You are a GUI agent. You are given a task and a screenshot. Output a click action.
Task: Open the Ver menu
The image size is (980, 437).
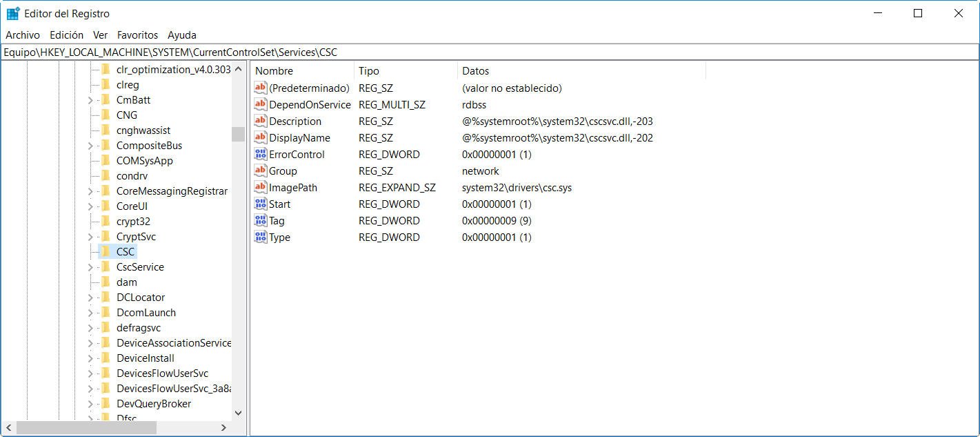point(101,35)
